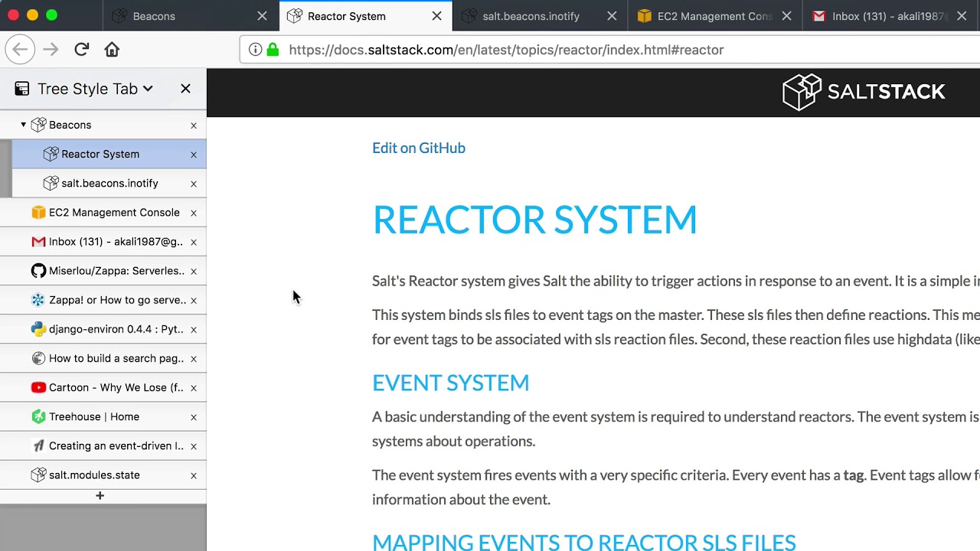Open 'How to build a search pag..' sidebar tab
Screen dimensions: 980x551
(103, 358)
